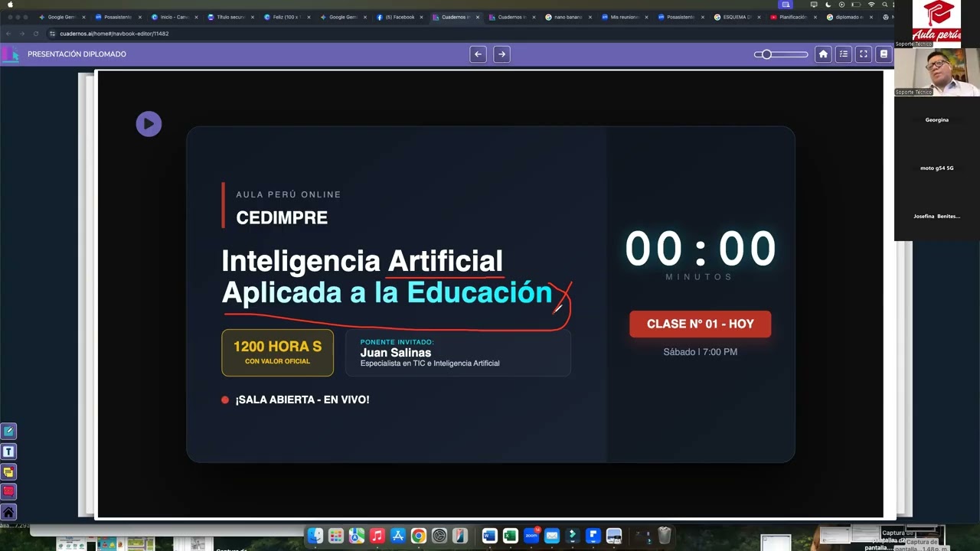The height and width of the screenshot is (551, 980).
Task: Switch to the Mis reuniones tab
Action: point(624,17)
